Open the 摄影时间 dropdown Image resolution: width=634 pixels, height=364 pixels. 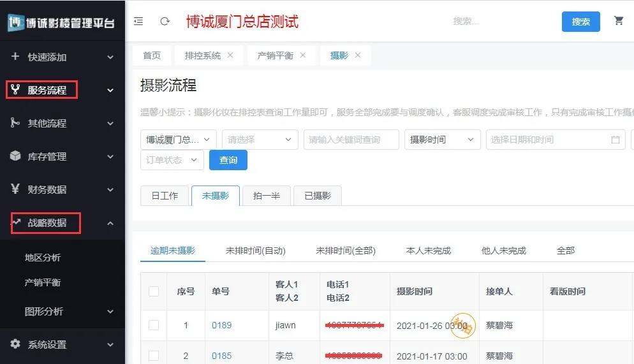(x=442, y=140)
